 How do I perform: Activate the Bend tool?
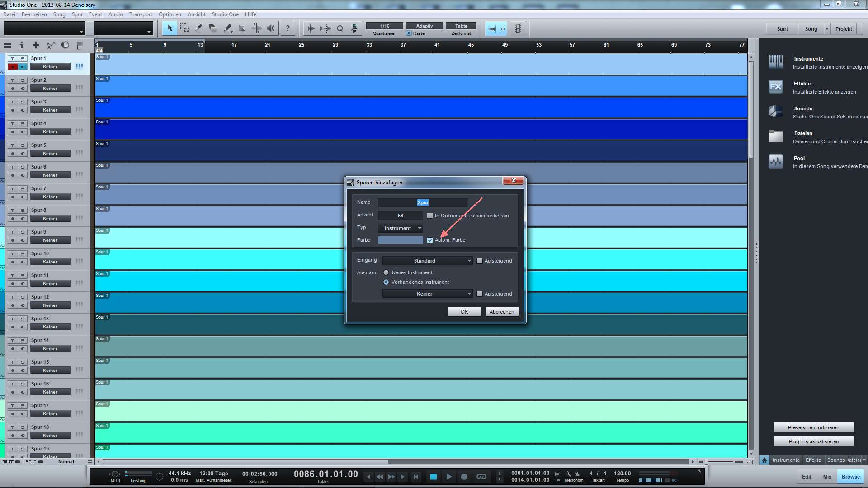tap(256, 28)
